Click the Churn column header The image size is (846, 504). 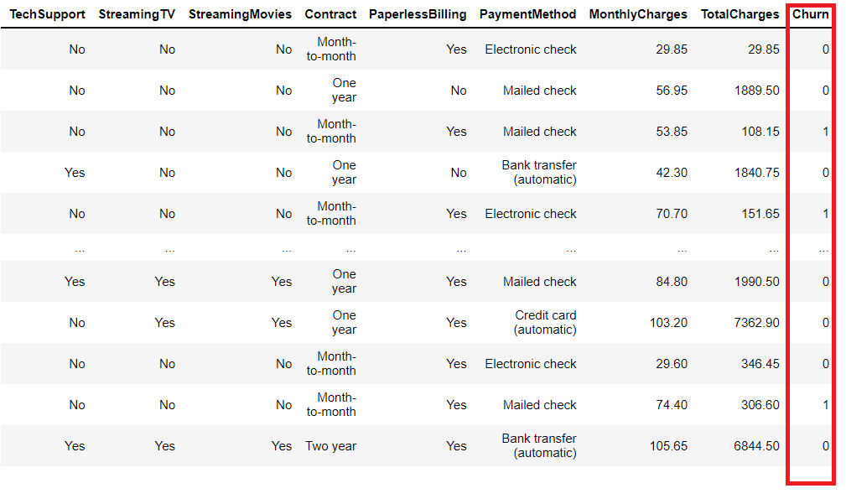[810, 14]
